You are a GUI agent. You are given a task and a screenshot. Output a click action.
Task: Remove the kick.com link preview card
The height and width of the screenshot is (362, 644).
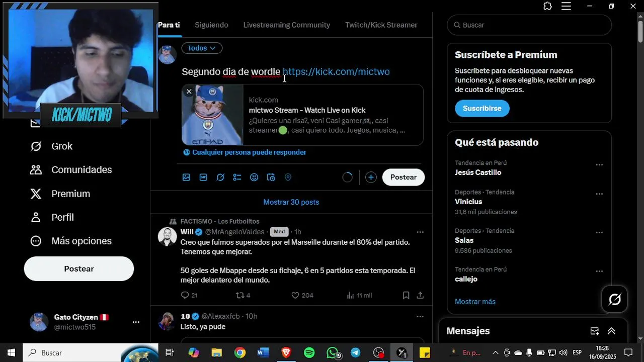(189, 92)
